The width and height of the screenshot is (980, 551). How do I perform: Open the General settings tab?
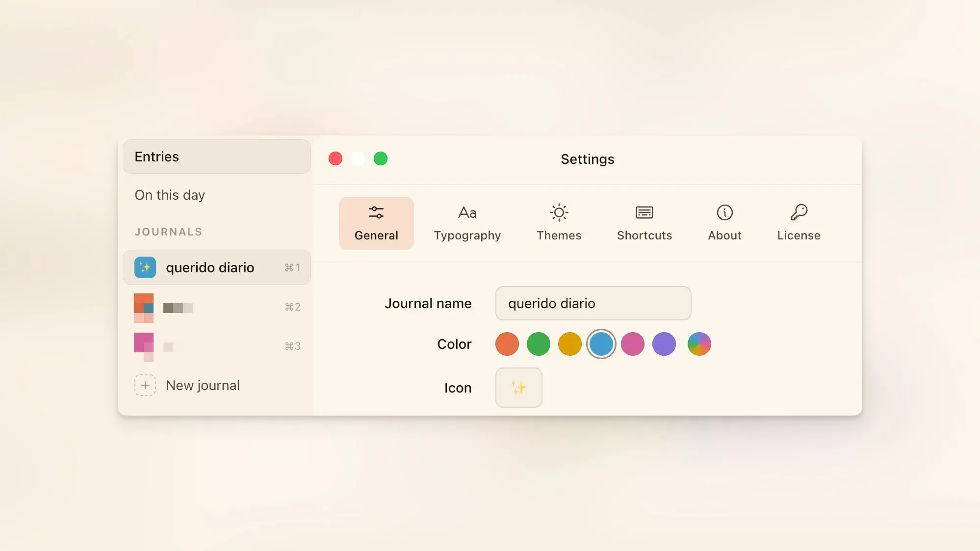click(x=376, y=223)
